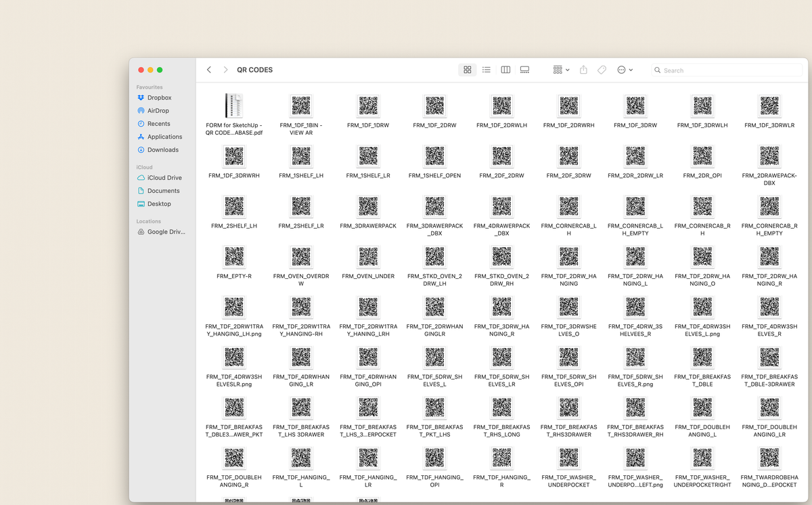Navigate back using the back arrow

209,70
